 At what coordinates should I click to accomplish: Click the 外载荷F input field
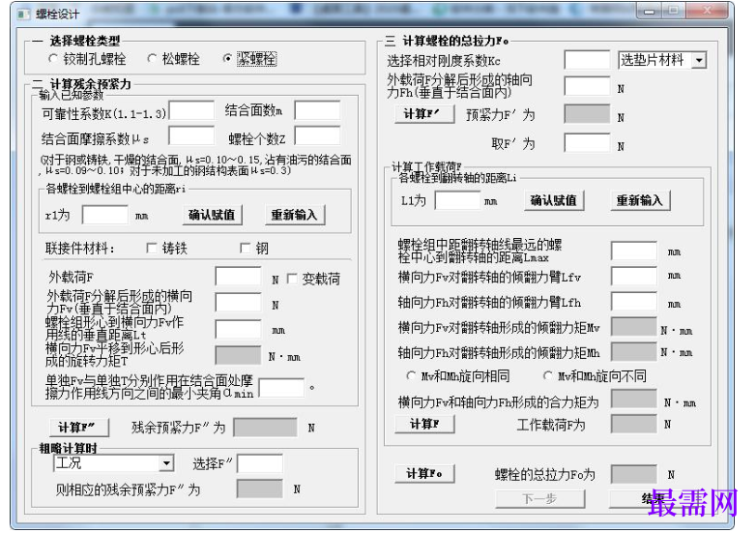(x=238, y=277)
